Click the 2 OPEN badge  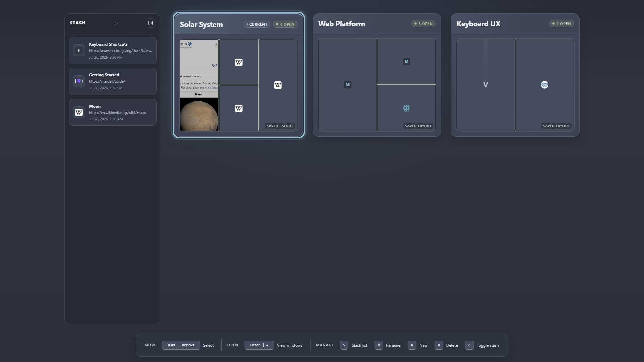point(561,24)
